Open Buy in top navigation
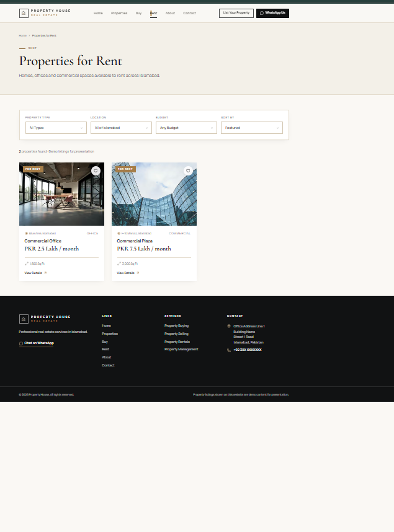The image size is (394, 532). [x=138, y=13]
